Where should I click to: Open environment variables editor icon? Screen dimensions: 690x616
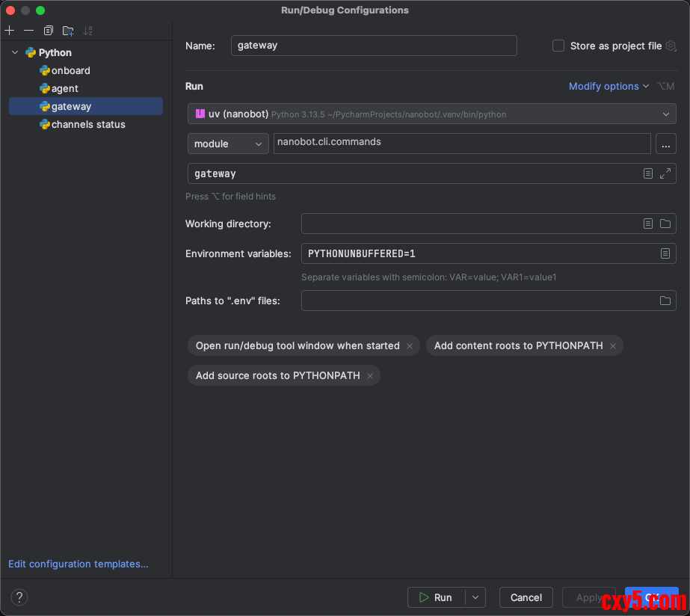pyautogui.click(x=665, y=253)
